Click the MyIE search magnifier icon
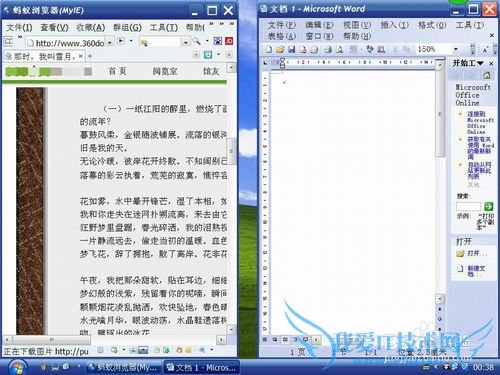The width and height of the screenshot is (500, 375). [197, 41]
